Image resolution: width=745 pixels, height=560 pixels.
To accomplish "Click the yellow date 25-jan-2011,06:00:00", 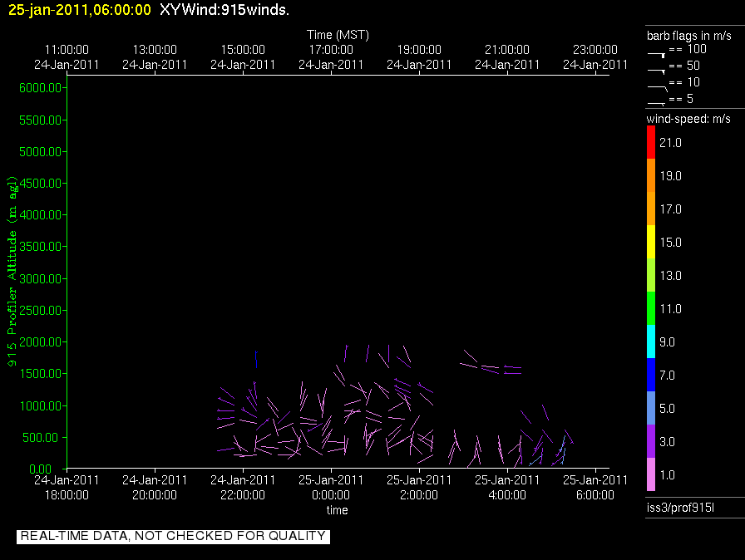I will click(x=80, y=10).
